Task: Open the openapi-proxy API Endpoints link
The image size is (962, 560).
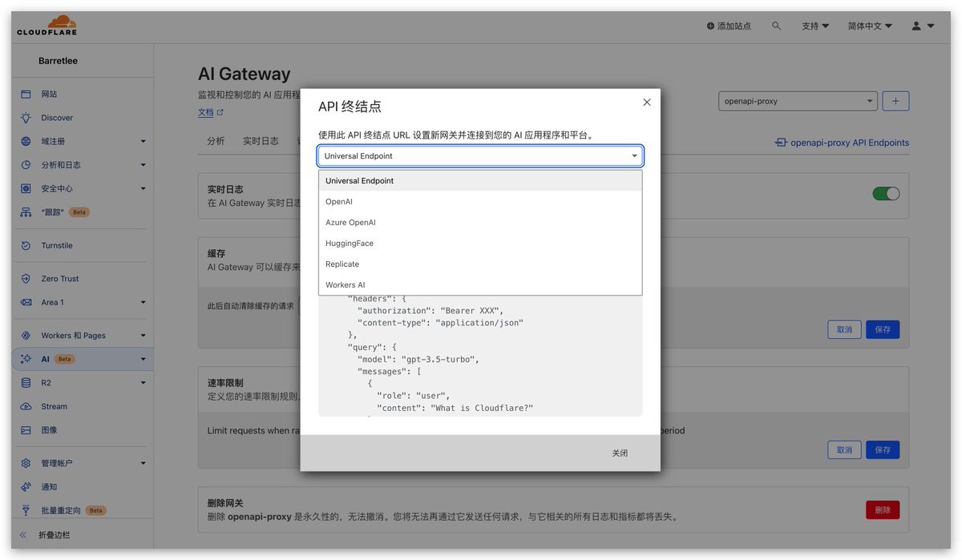Action: pos(842,143)
